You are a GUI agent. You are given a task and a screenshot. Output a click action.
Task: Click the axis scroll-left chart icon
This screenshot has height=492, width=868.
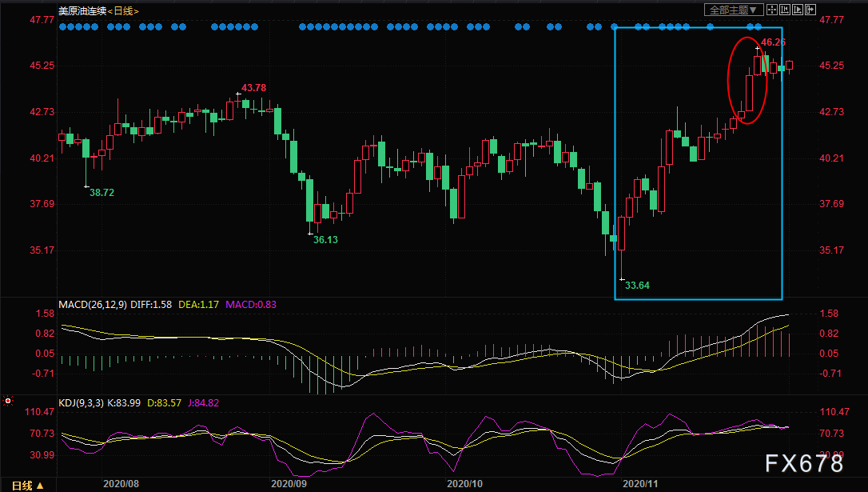[784, 10]
